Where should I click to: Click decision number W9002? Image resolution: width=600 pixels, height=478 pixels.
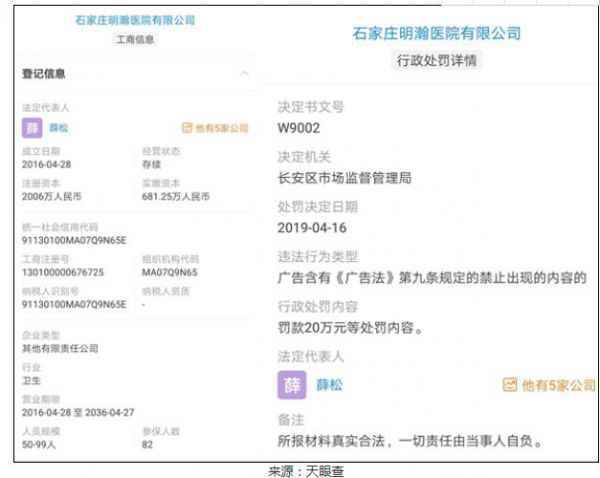pyautogui.click(x=299, y=128)
